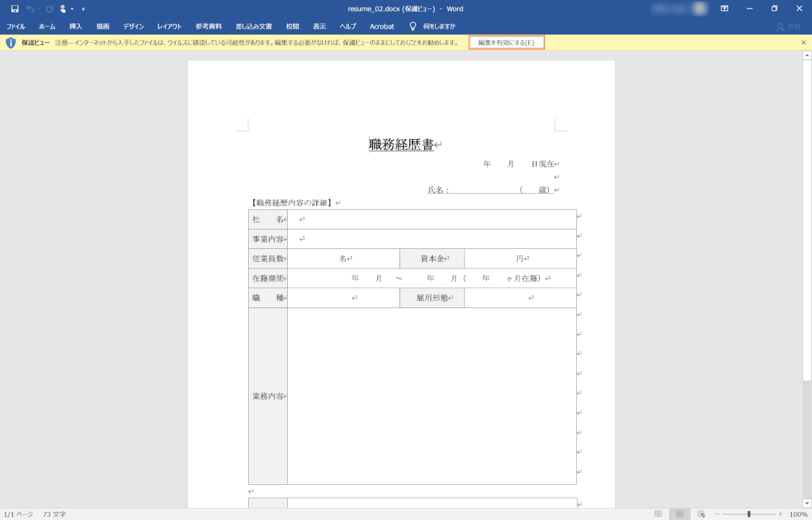Click the 100% zoom level button
The width and height of the screenshot is (812, 520).
coord(798,514)
